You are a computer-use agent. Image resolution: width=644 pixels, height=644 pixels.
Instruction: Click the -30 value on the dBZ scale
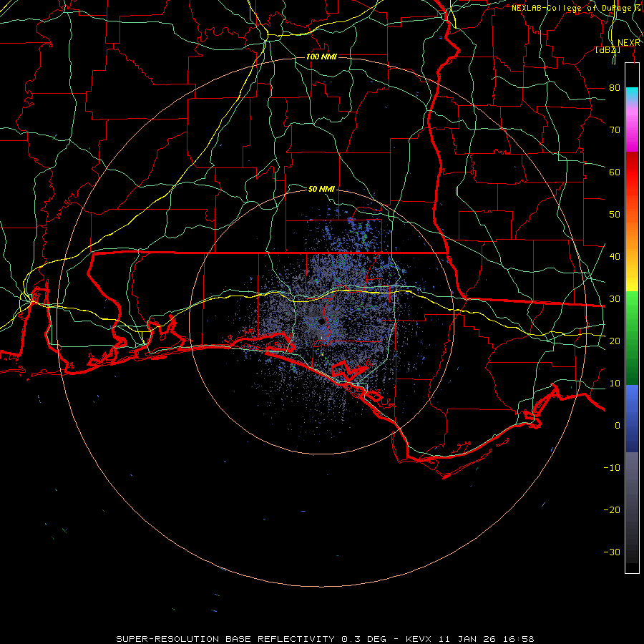tap(612, 552)
